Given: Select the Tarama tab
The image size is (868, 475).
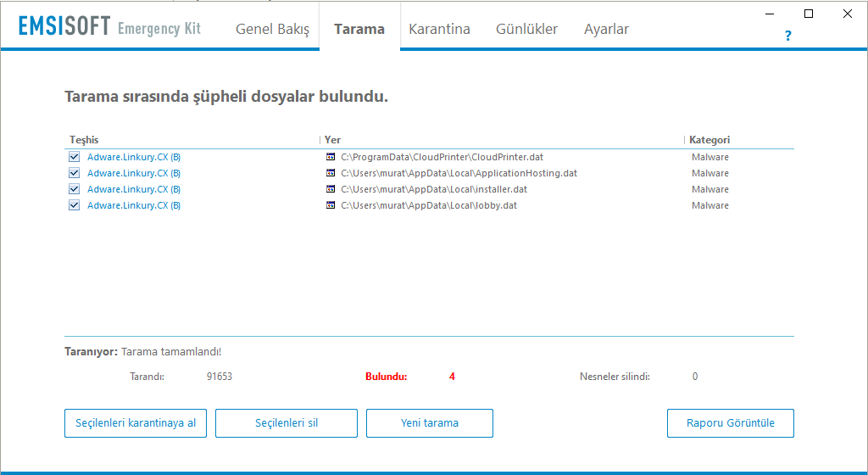Looking at the screenshot, I should (359, 29).
